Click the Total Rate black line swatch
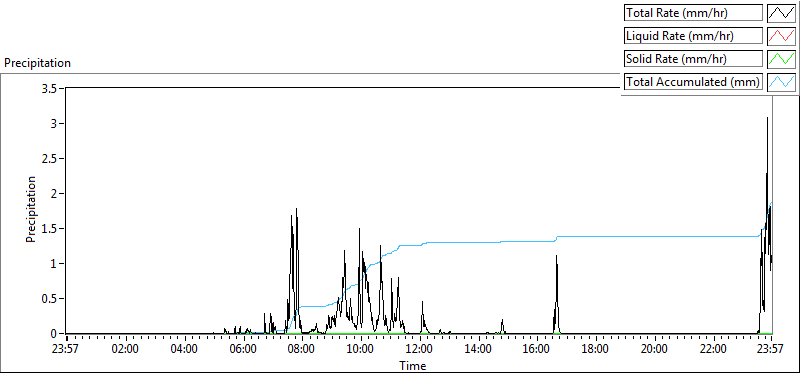800x373 pixels. point(782,13)
